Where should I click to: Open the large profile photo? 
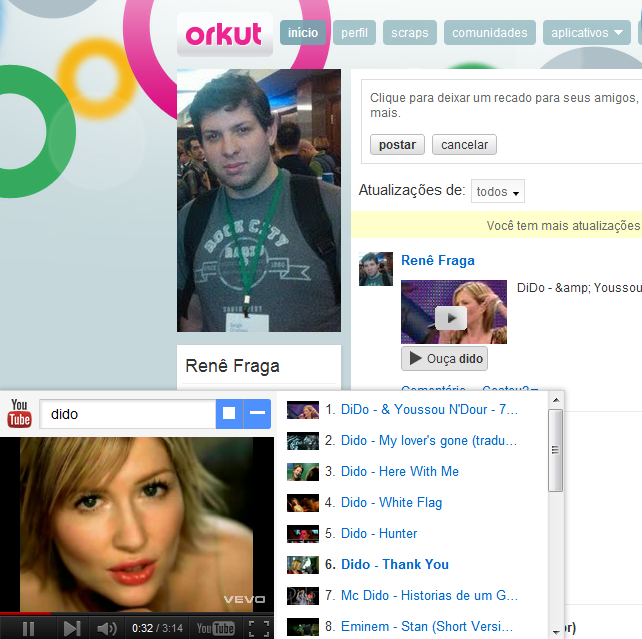[259, 200]
